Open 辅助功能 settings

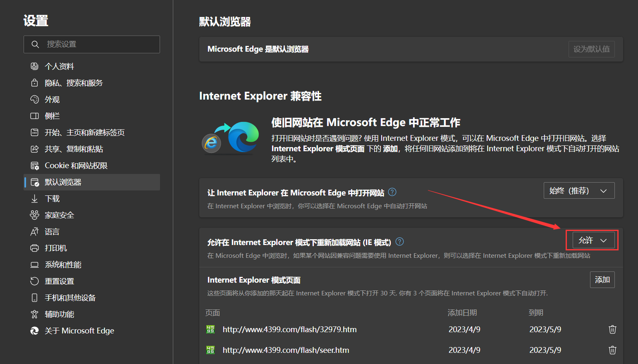92,314
